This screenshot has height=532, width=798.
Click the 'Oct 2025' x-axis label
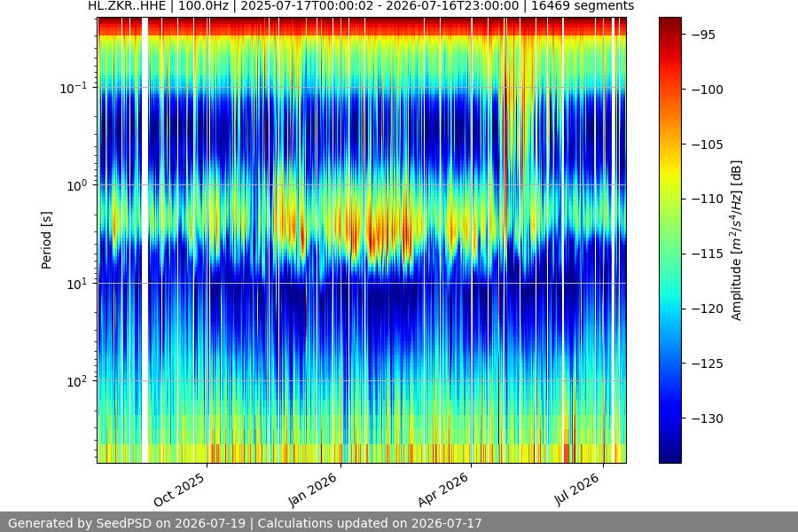179,489
